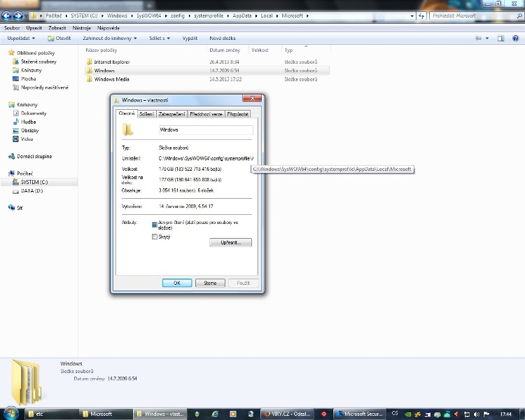Enable the Skrytý attribute checkbox
The width and height of the screenshot is (525, 420).
(x=155, y=237)
